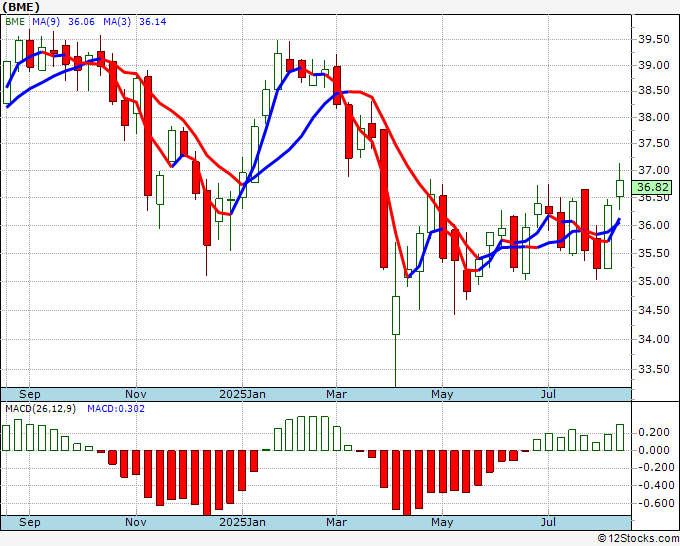
Task: Click the MA(9) value 36.06
Action: pos(81,22)
